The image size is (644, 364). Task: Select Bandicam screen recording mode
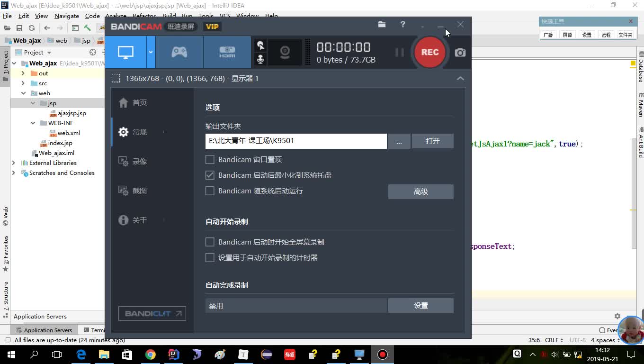[125, 52]
